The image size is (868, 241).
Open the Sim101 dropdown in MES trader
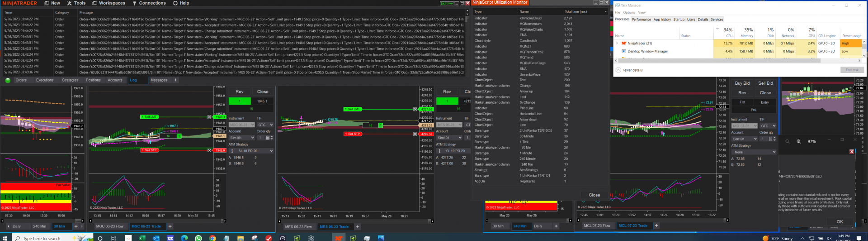coord(449,138)
